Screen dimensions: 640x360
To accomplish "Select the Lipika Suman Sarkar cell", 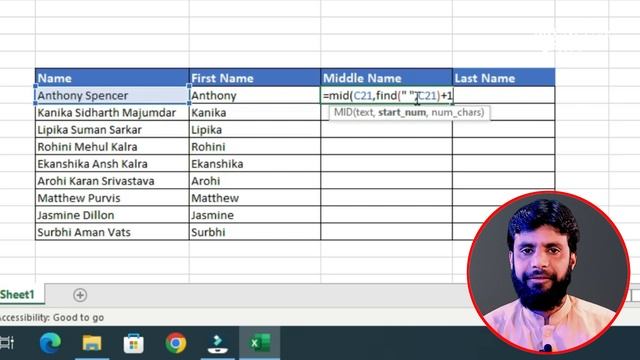I will click(x=112, y=129).
